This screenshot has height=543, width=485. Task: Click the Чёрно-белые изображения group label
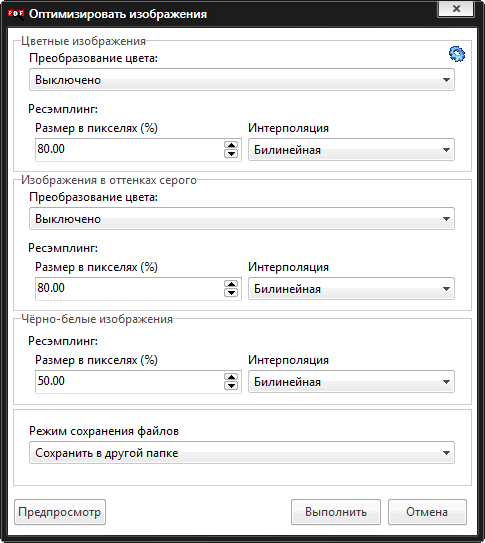[x=97, y=319]
